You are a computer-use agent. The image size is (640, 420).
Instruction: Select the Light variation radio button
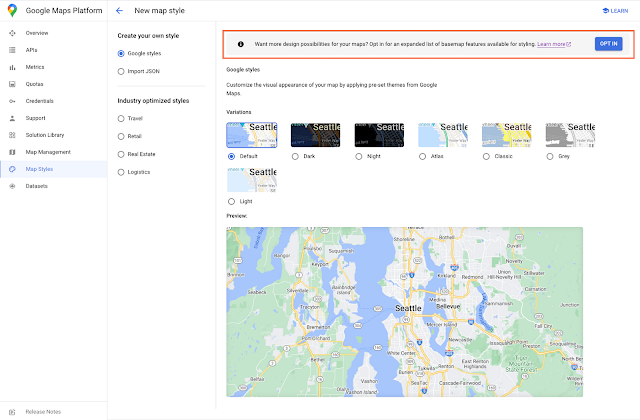231,201
